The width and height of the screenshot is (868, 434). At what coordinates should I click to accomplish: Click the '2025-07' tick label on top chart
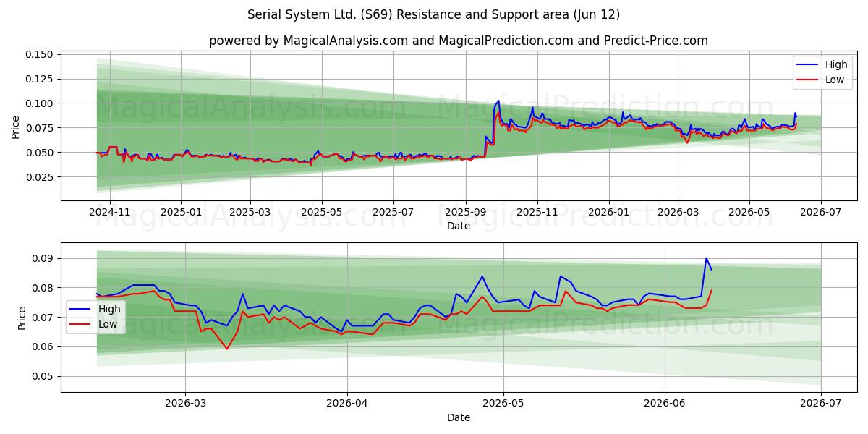click(393, 212)
